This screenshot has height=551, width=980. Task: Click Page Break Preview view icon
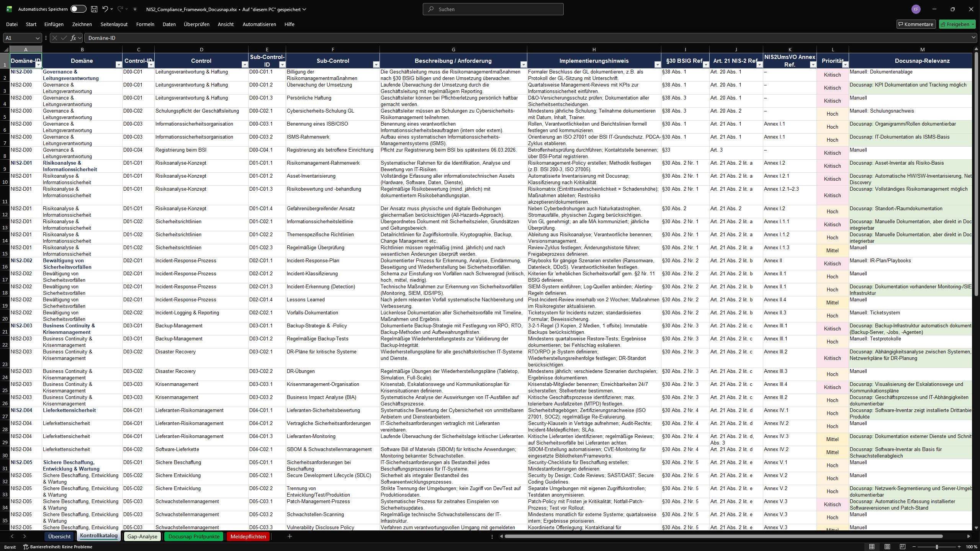pos(902,546)
